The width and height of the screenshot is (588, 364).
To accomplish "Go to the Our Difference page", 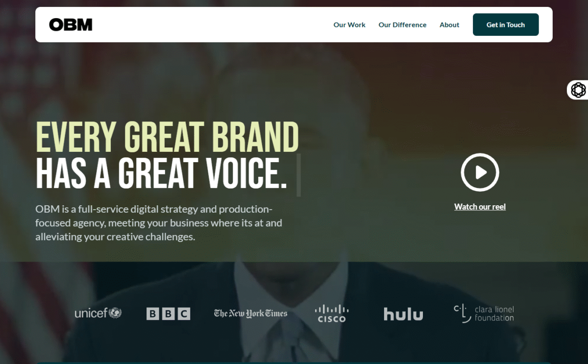I will pyautogui.click(x=402, y=25).
